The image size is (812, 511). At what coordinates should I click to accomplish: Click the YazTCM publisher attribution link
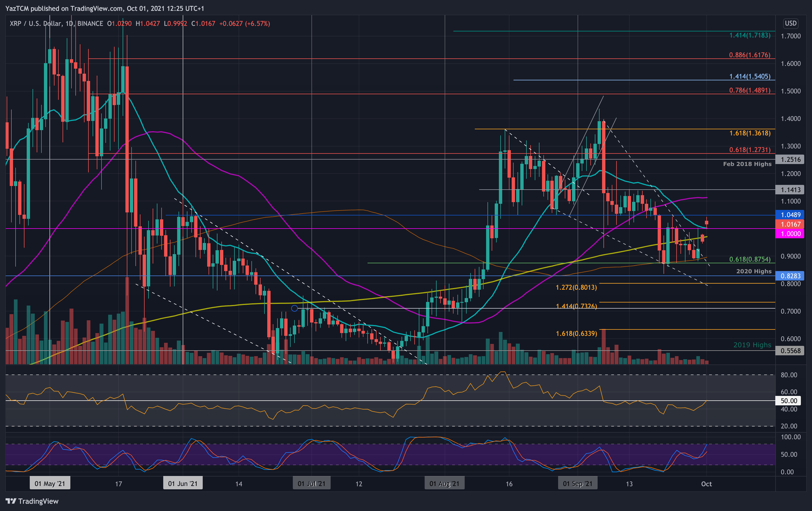pyautogui.click(x=17, y=9)
